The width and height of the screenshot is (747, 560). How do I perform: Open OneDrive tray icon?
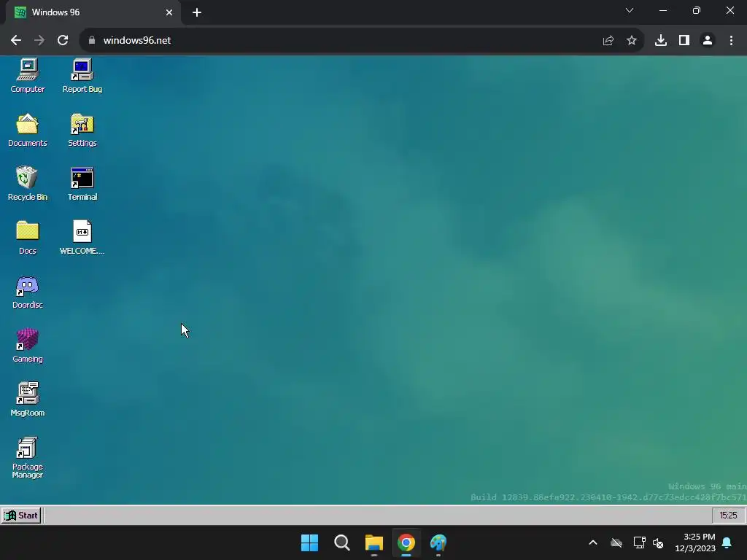(x=616, y=542)
